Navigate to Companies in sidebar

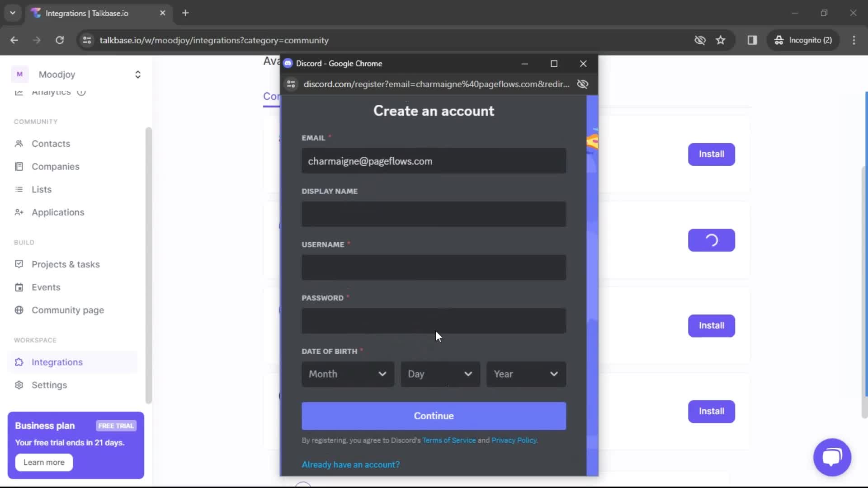coord(56,166)
